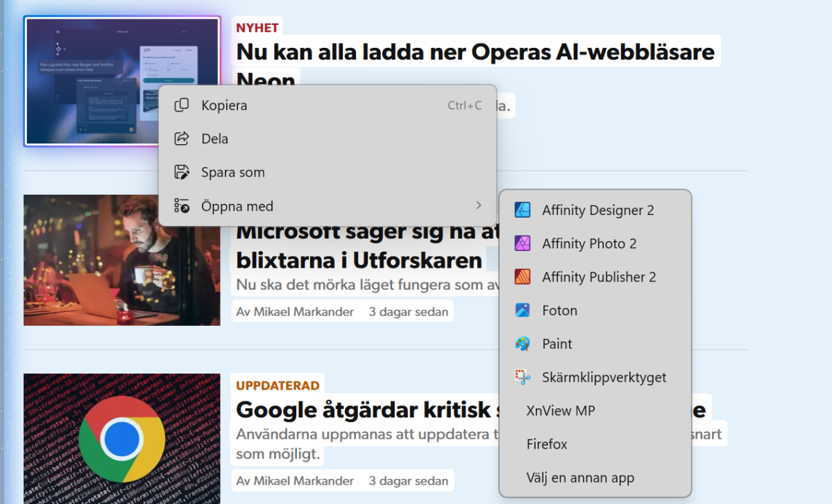Click the Affinity Publisher 2 icon
The width and height of the screenshot is (832, 504).
pos(523,277)
